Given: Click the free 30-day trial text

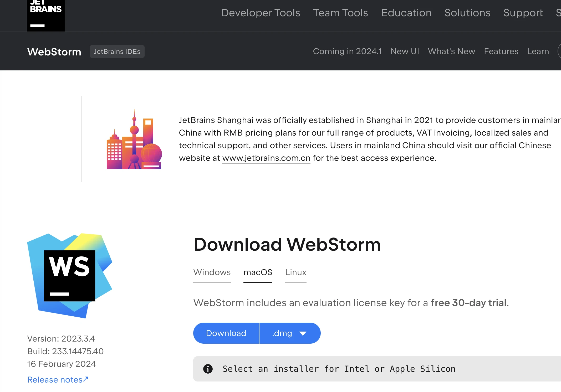Looking at the screenshot, I should [468, 303].
